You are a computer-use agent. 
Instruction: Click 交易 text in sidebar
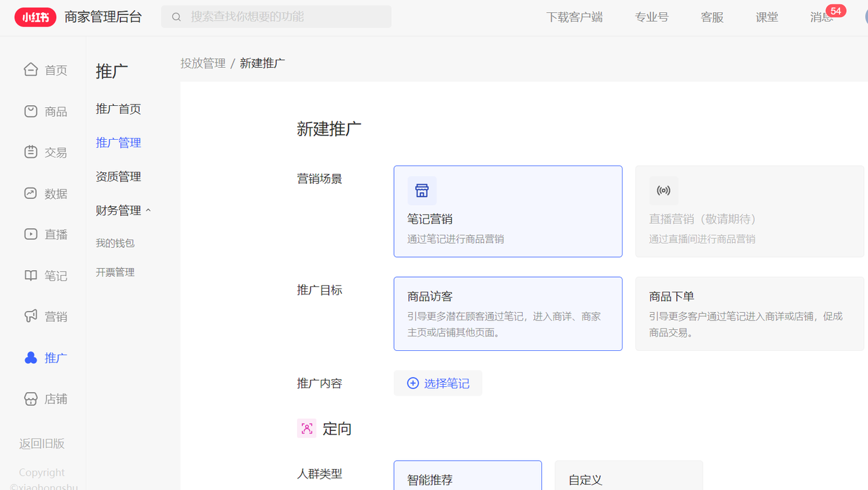(x=56, y=153)
